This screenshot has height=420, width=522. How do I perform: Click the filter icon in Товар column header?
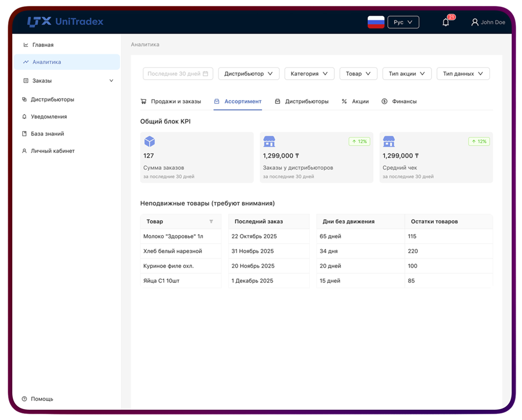(x=211, y=221)
